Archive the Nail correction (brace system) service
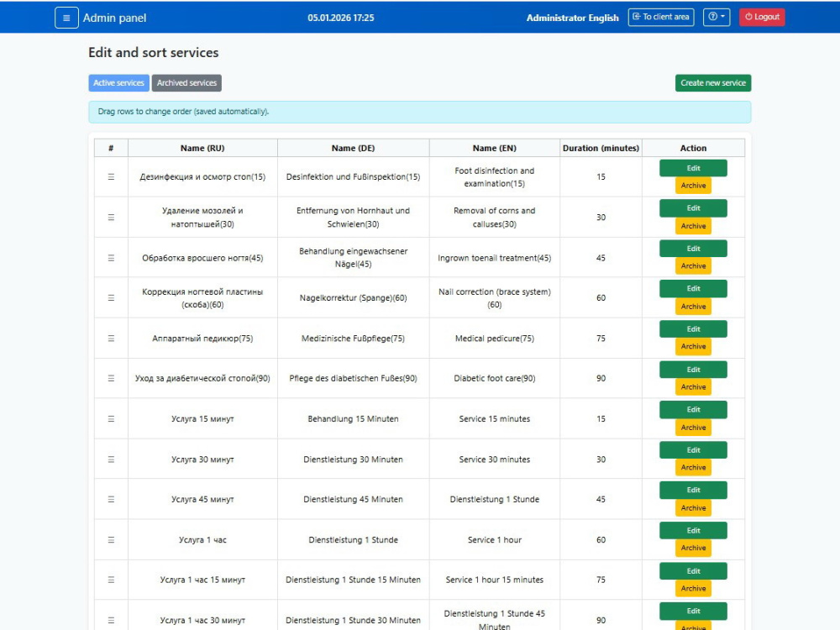 coord(693,307)
